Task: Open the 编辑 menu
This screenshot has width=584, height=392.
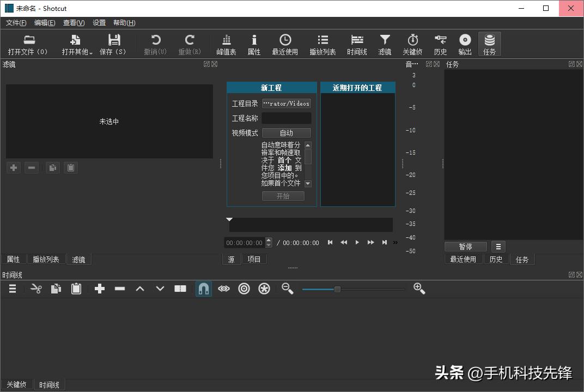Action: point(45,22)
